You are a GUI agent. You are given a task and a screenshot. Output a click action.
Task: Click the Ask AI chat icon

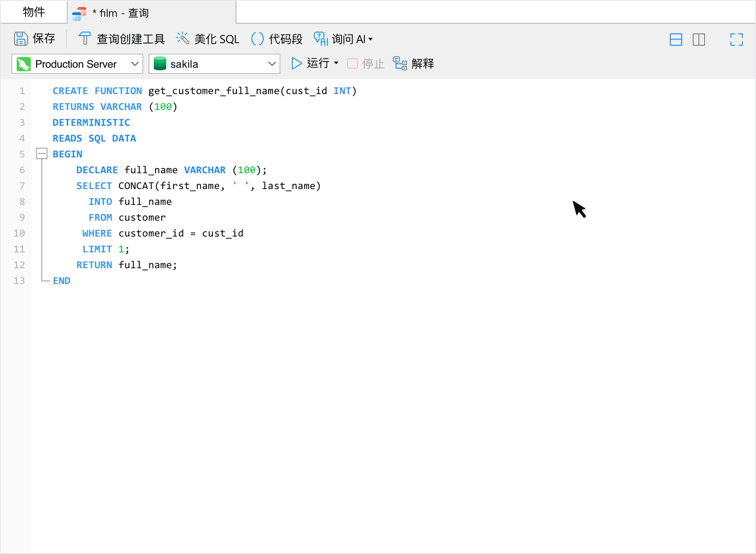click(320, 39)
